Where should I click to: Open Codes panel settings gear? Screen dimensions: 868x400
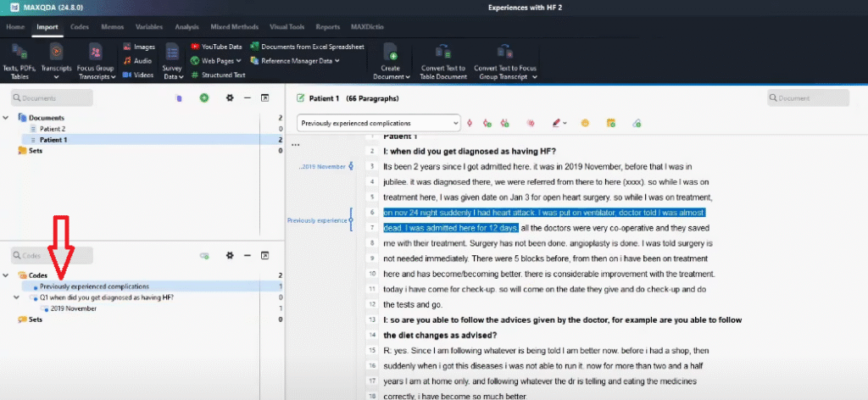(230, 256)
